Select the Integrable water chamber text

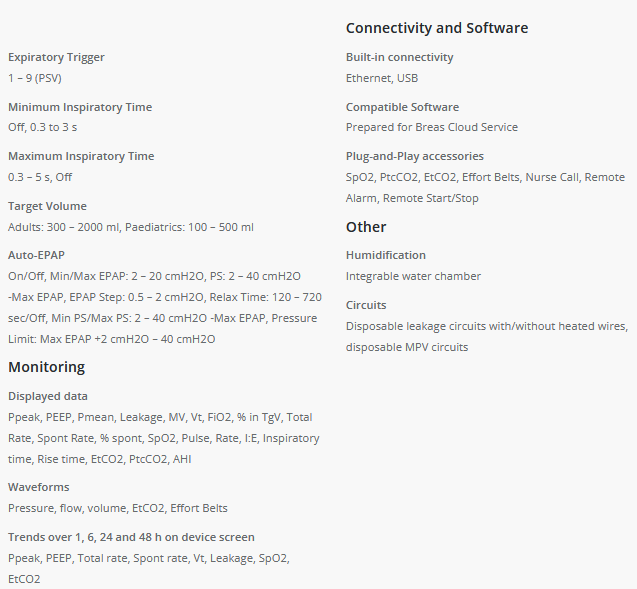point(413,276)
